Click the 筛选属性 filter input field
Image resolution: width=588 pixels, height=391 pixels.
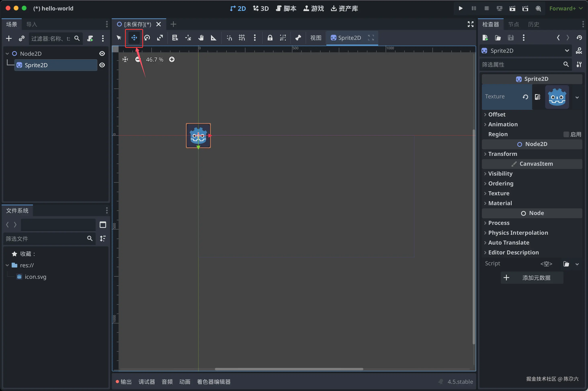tap(521, 65)
